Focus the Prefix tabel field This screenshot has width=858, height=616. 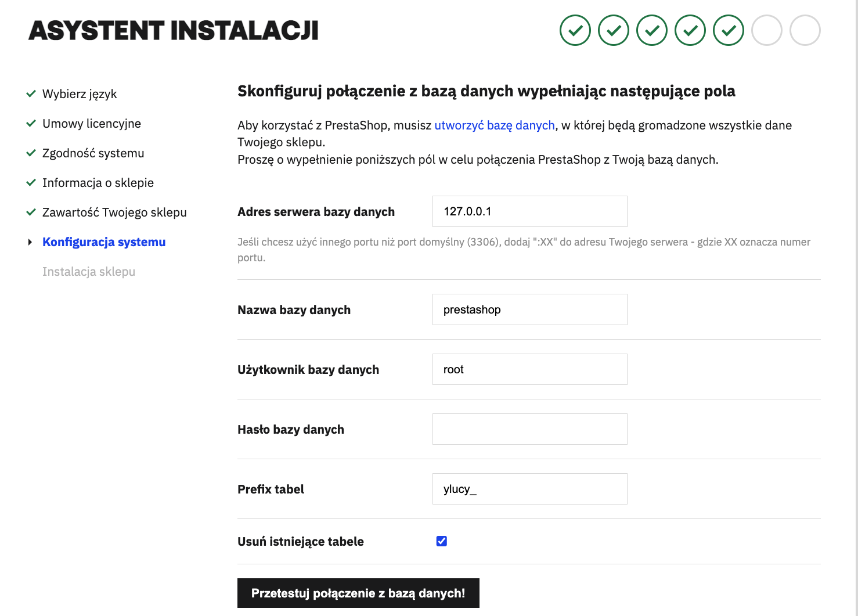530,489
